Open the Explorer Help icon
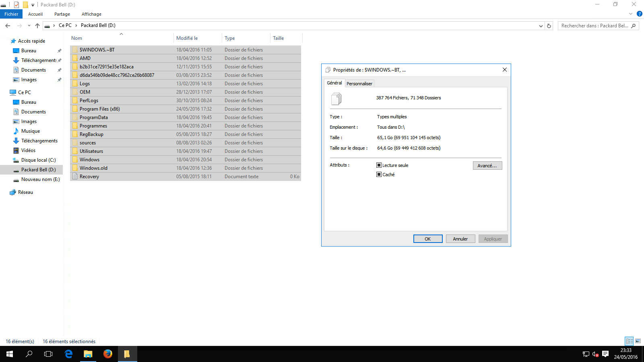 click(x=639, y=14)
